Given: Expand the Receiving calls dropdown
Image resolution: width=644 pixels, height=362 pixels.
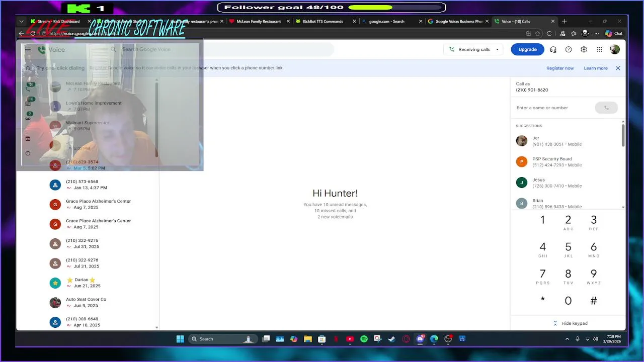Looking at the screenshot, I should (473, 49).
